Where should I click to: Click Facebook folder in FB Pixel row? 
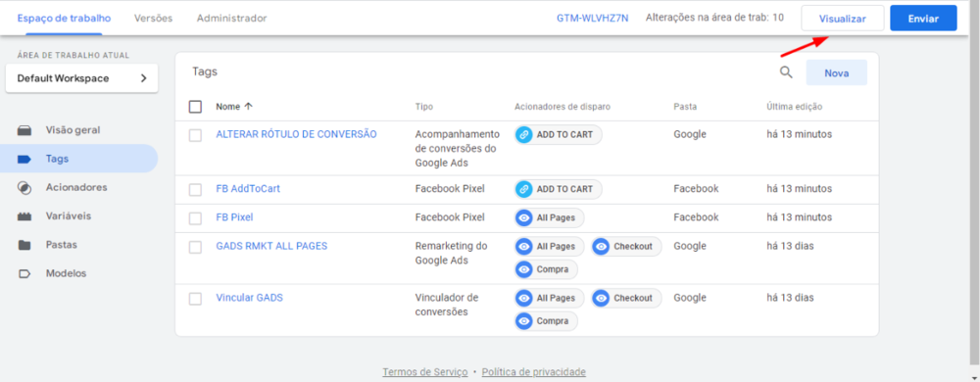tap(696, 217)
